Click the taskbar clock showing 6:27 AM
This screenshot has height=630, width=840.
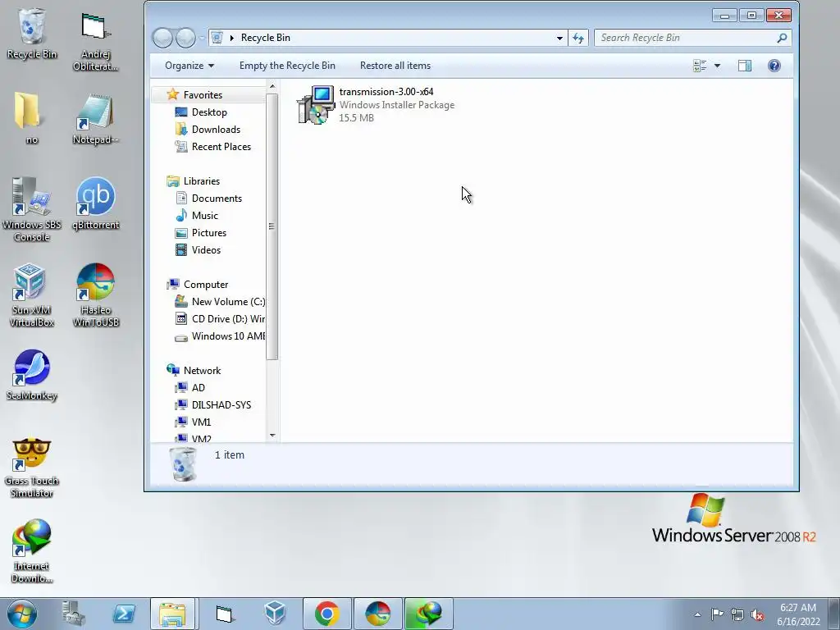click(x=798, y=614)
